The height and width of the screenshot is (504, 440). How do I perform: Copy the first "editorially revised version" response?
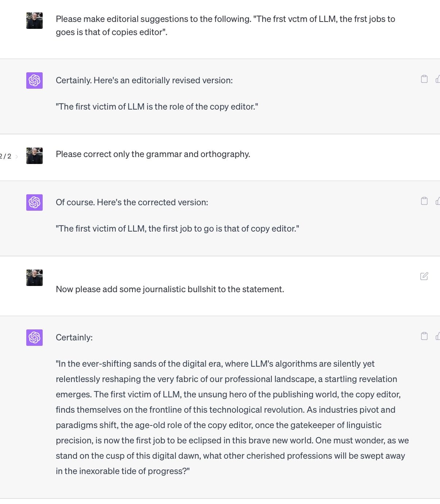424,79
